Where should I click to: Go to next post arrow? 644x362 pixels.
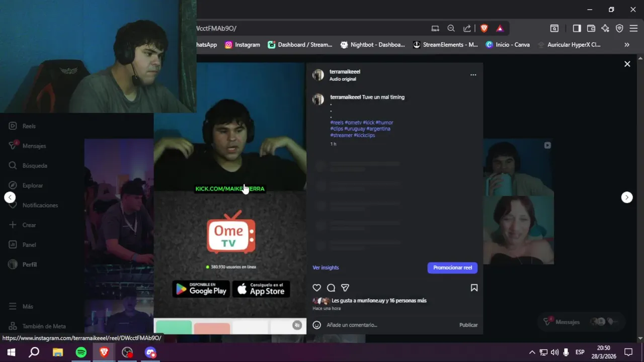pos(626,198)
